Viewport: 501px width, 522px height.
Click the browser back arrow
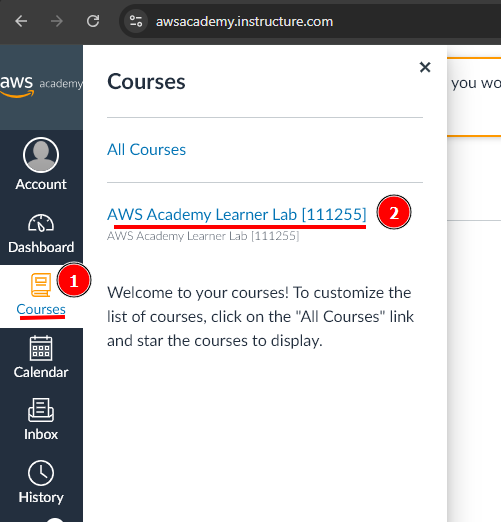21,21
